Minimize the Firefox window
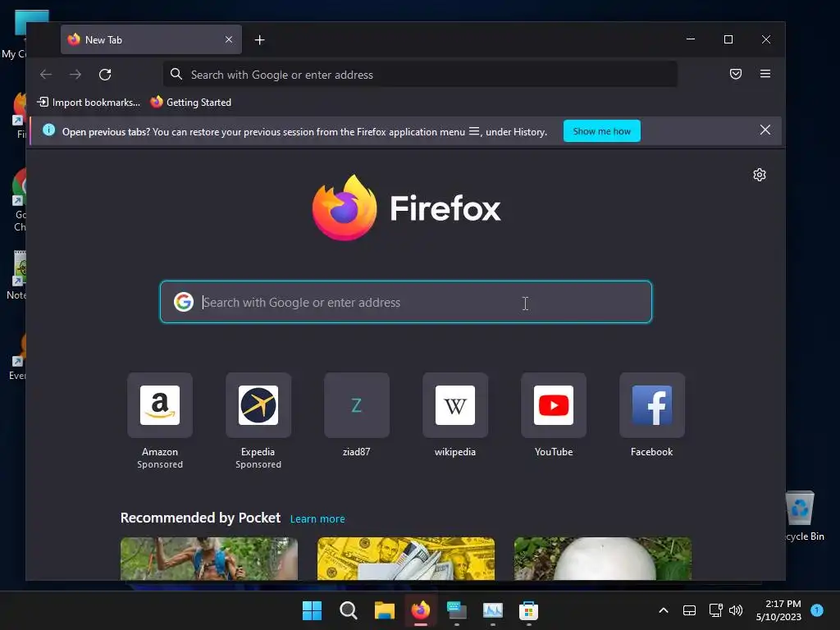840x630 pixels. click(691, 39)
